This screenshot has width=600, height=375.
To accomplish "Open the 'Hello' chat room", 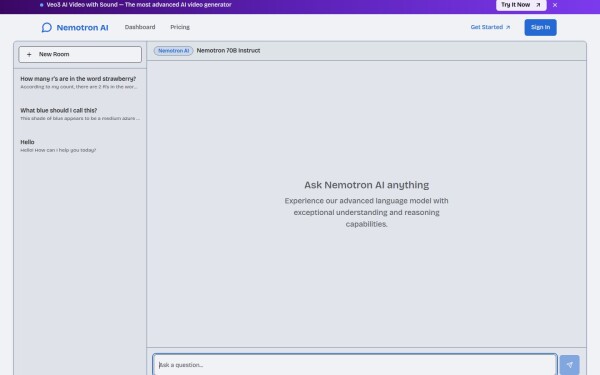I will click(x=80, y=146).
